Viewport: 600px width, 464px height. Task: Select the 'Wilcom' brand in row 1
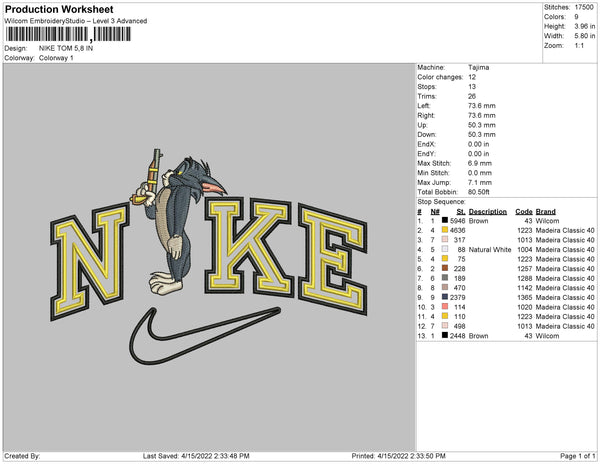(547, 221)
